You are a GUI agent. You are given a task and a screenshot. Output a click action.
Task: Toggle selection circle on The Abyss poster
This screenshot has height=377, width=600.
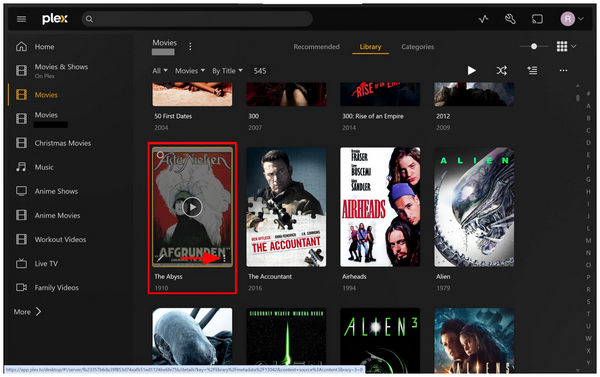[160, 155]
